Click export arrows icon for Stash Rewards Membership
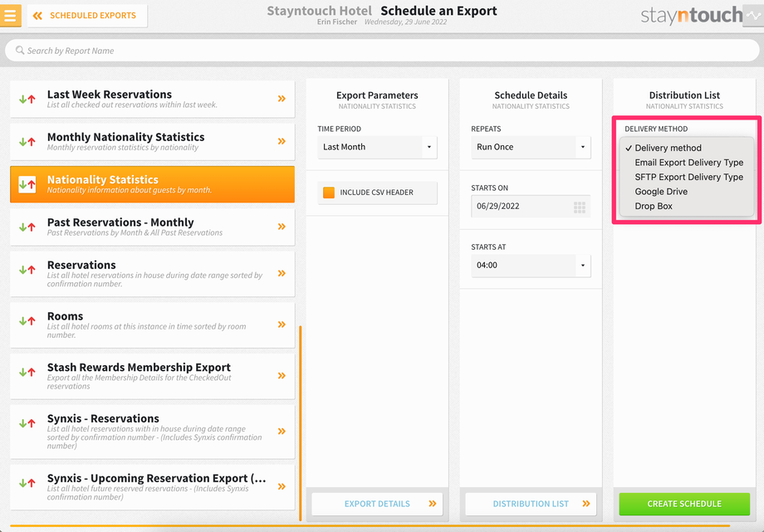 (27, 372)
